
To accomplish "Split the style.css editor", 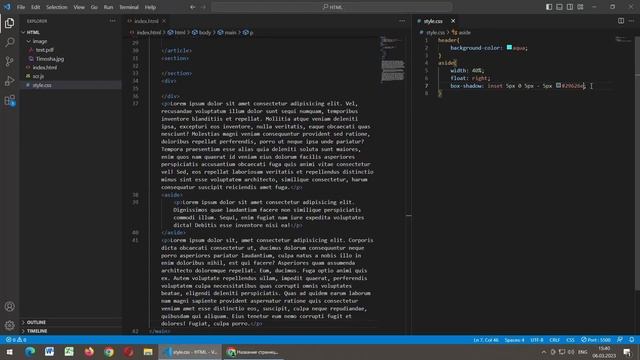I will tap(620, 21).
